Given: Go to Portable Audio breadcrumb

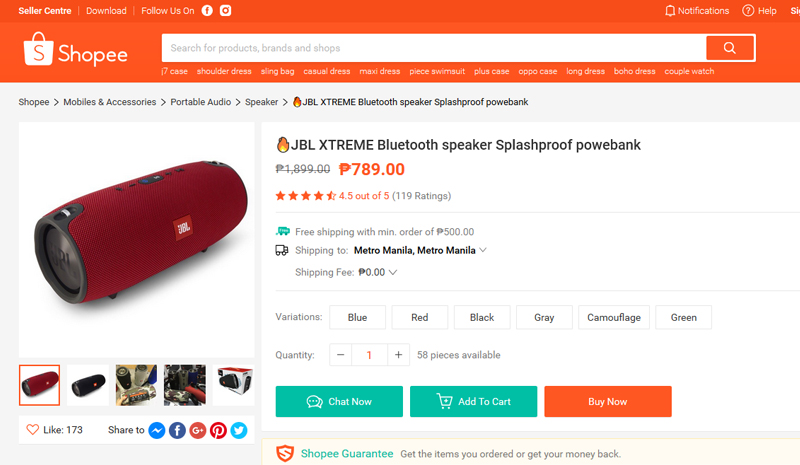Looking at the screenshot, I should [201, 102].
